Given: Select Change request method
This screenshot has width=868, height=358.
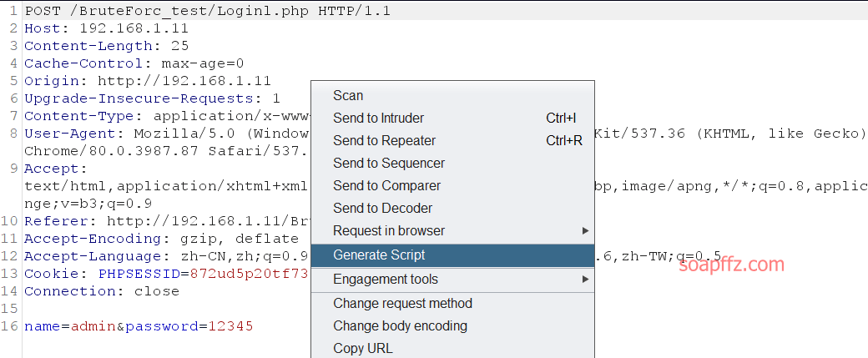Looking at the screenshot, I should point(452,303).
